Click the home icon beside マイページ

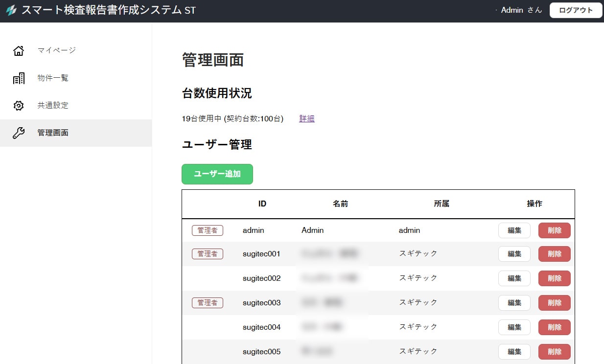tap(19, 50)
